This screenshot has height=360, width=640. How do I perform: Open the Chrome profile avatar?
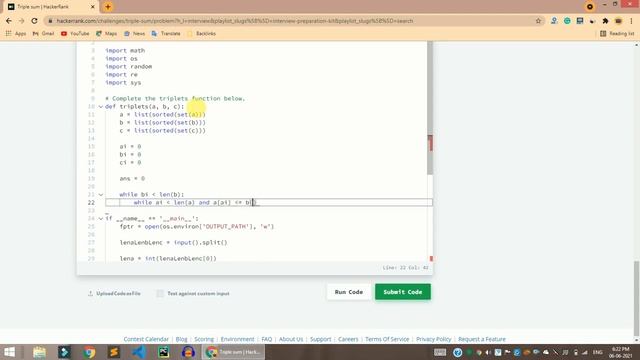[618, 21]
